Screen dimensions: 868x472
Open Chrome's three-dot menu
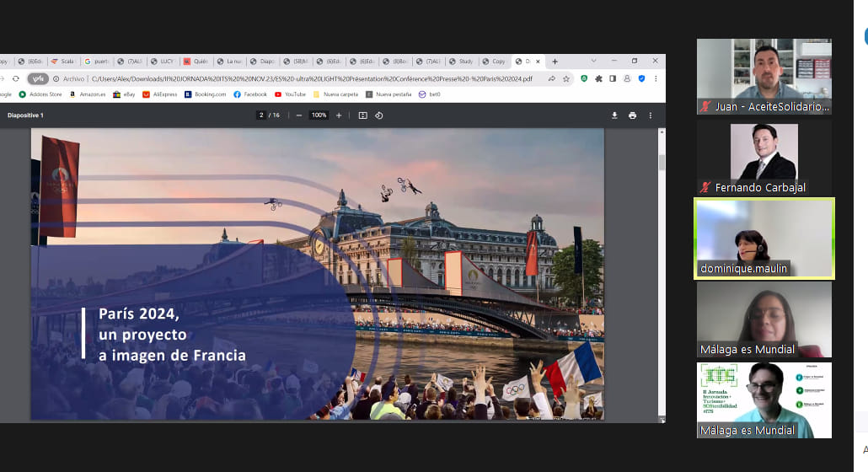point(656,79)
